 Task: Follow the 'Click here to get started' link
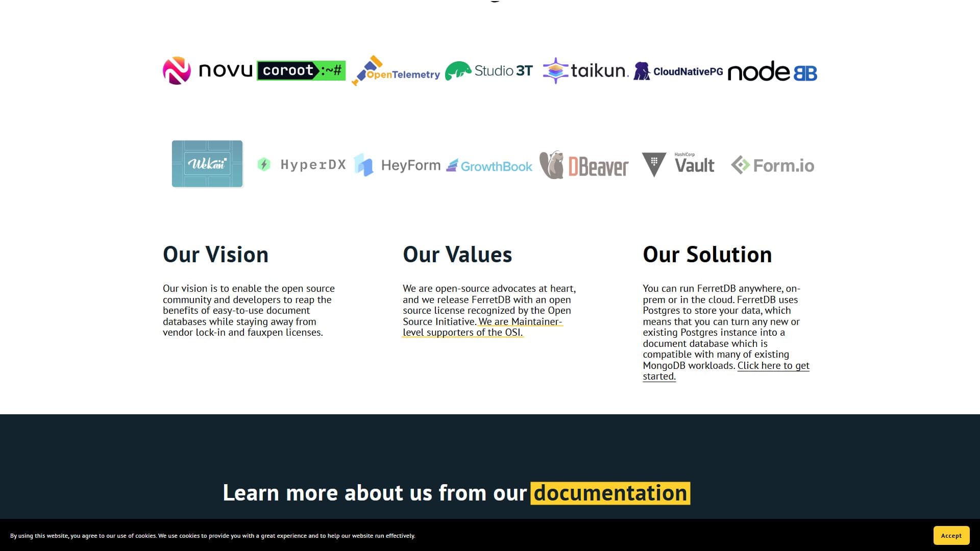[x=773, y=365]
